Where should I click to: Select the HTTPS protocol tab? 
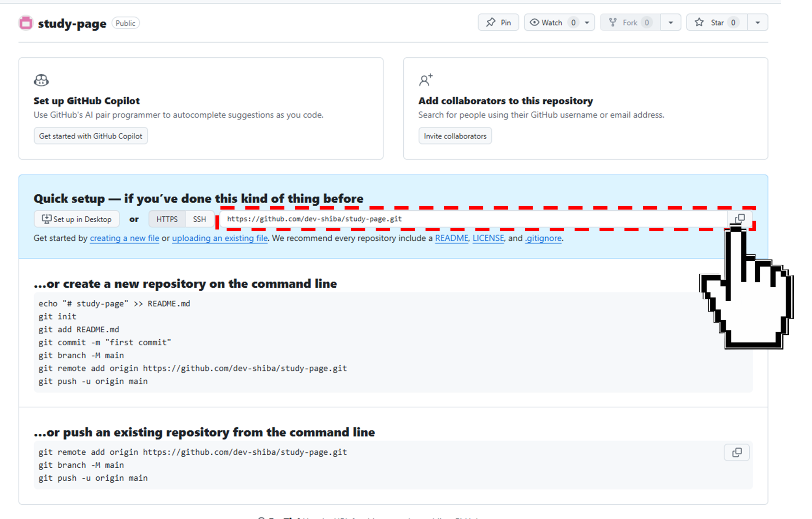(x=167, y=219)
